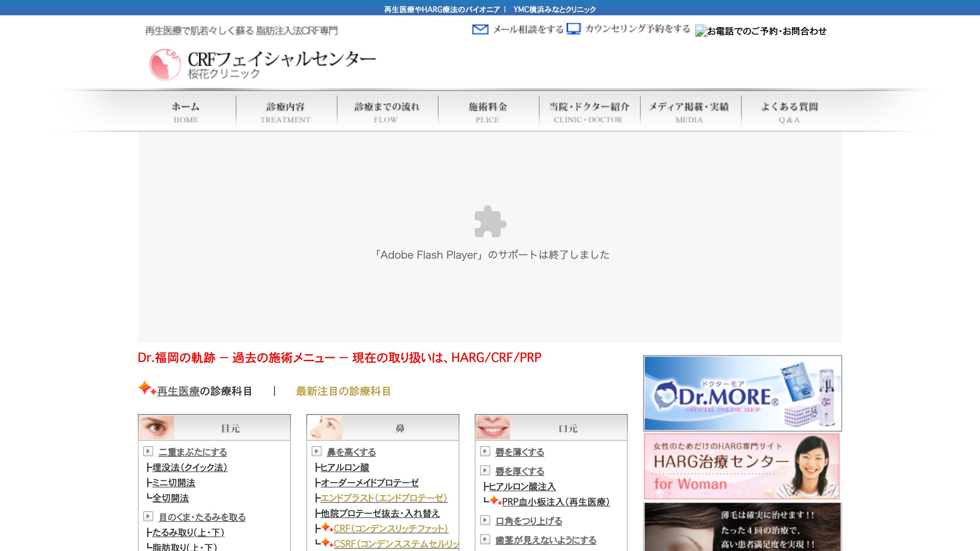
Task: Click the CRF pink face logo
Action: (165, 64)
